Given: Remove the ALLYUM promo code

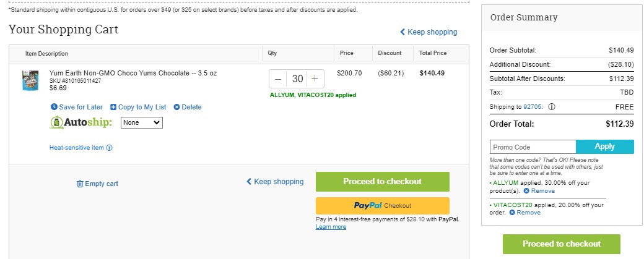Looking at the screenshot, I should tap(539, 191).
